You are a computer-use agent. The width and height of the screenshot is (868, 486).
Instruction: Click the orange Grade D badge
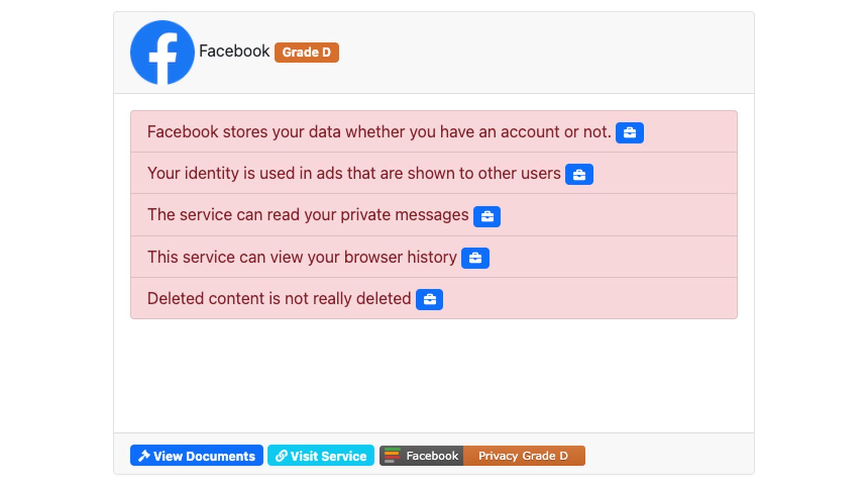[x=306, y=52]
